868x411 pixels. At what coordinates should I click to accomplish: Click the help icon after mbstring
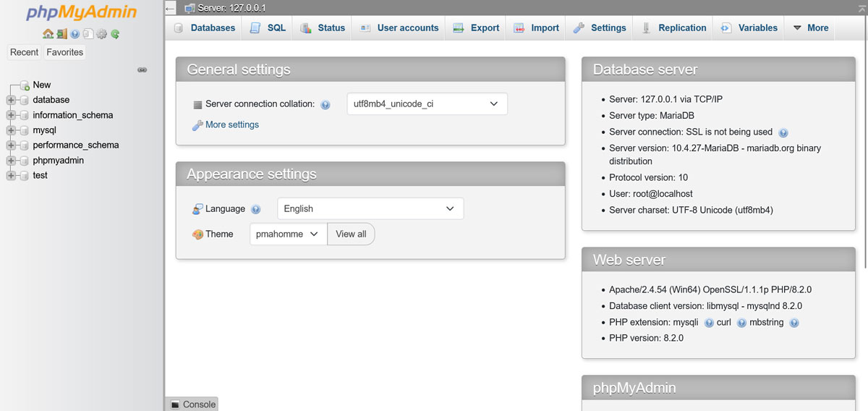click(793, 323)
